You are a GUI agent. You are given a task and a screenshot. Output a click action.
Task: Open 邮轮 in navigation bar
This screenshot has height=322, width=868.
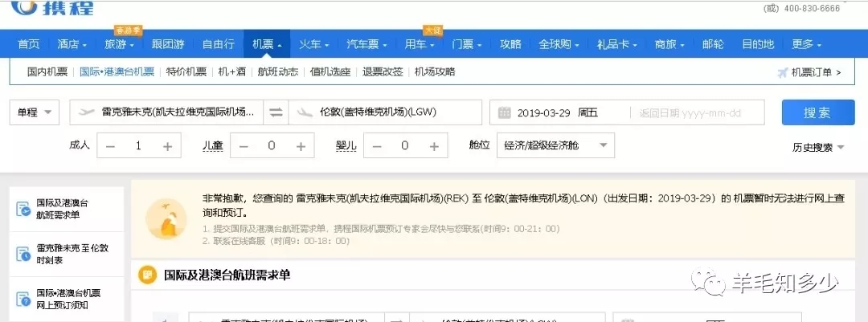click(x=712, y=44)
